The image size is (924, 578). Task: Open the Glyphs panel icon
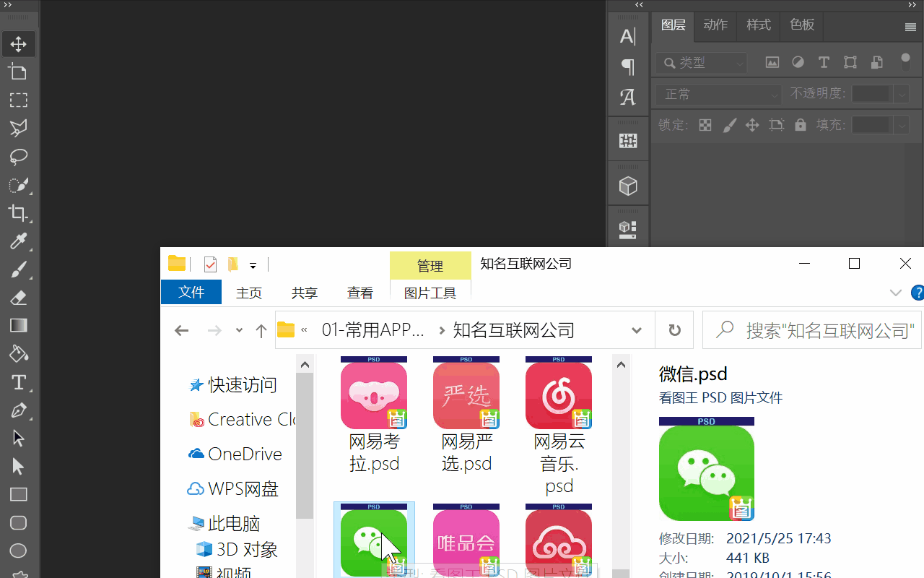(628, 98)
